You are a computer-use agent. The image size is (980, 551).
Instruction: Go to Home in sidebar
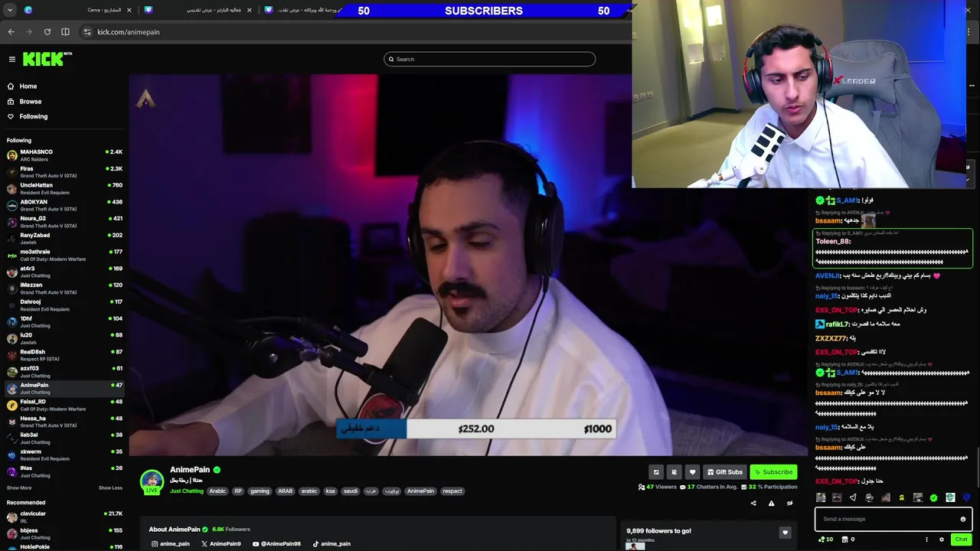[63, 86]
